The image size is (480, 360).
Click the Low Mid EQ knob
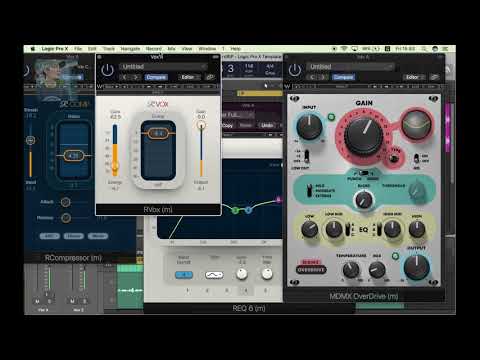334,229
